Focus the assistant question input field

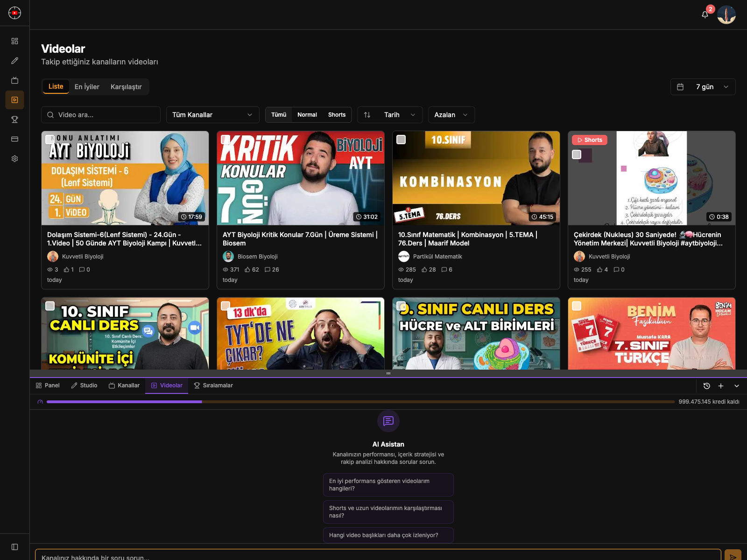tap(378, 555)
